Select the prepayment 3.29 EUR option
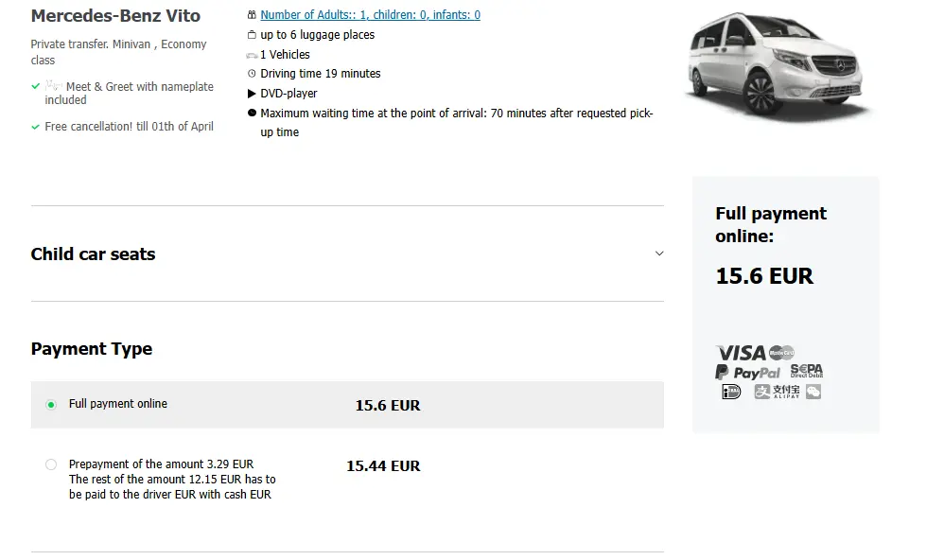This screenshot has height=560, width=944. click(51, 464)
